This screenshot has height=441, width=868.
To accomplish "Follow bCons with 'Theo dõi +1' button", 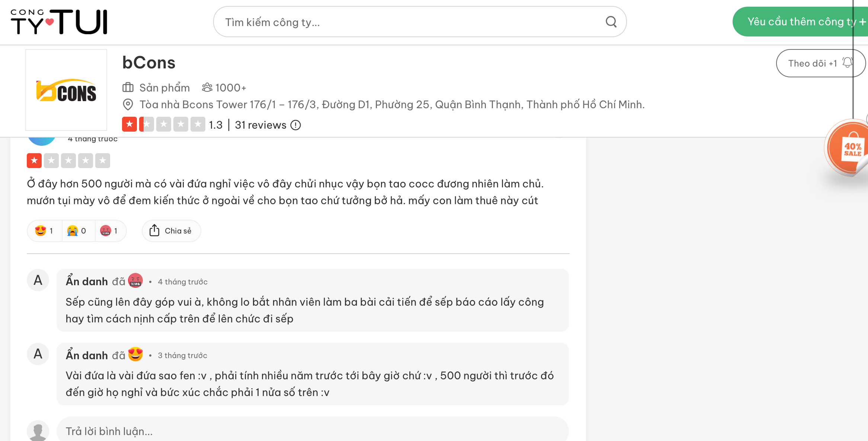I will pyautogui.click(x=821, y=63).
